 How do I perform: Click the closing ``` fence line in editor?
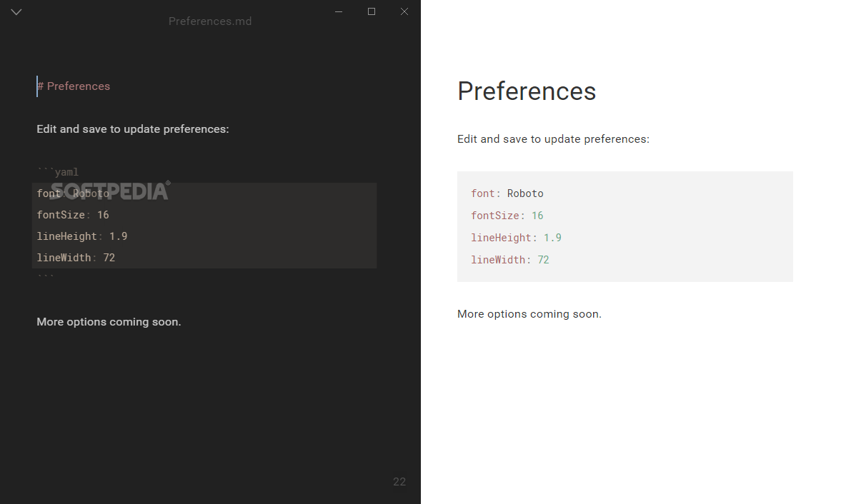pyautogui.click(x=46, y=277)
